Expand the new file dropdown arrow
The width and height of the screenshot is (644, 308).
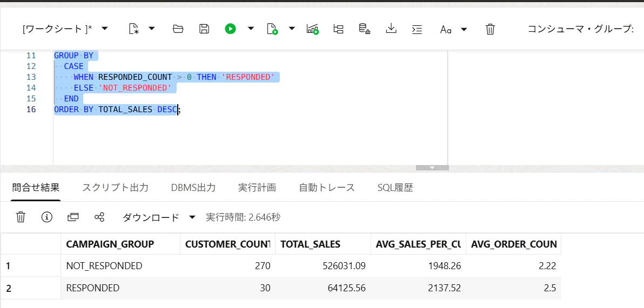pos(152,29)
